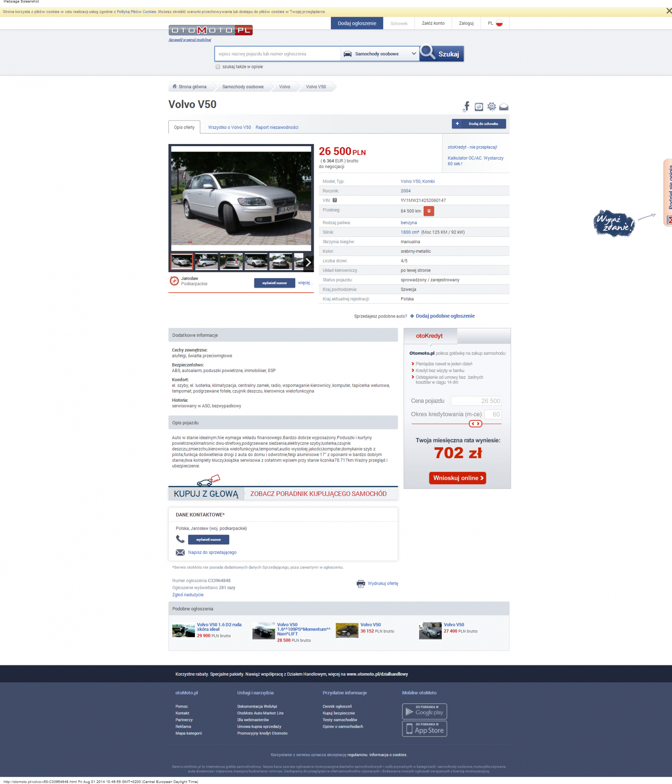Viewport: 672px width, 784px height.
Task: Click the Cena pojazdu input field
Action: click(476, 401)
